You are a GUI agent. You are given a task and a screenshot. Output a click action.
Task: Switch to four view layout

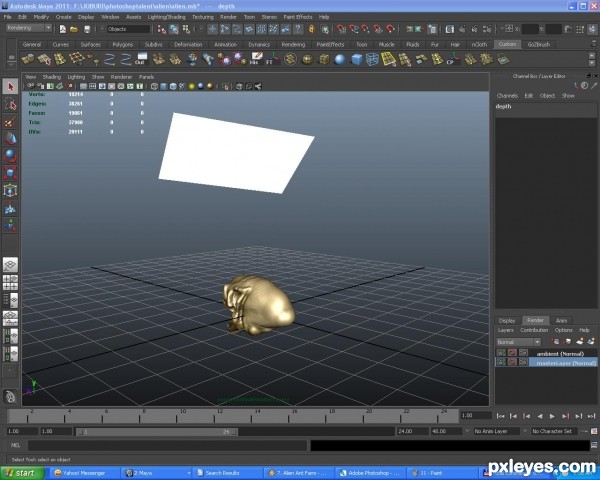pyautogui.click(x=10, y=282)
